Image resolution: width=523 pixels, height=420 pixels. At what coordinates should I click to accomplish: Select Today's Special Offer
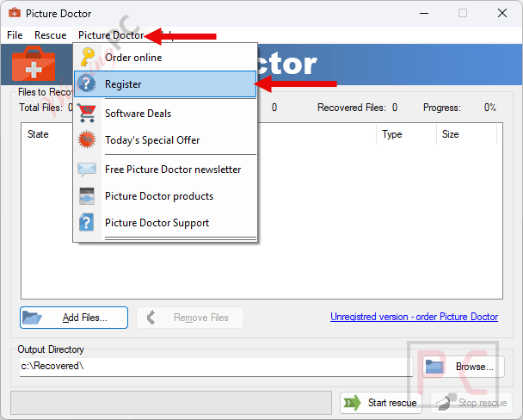click(165, 140)
